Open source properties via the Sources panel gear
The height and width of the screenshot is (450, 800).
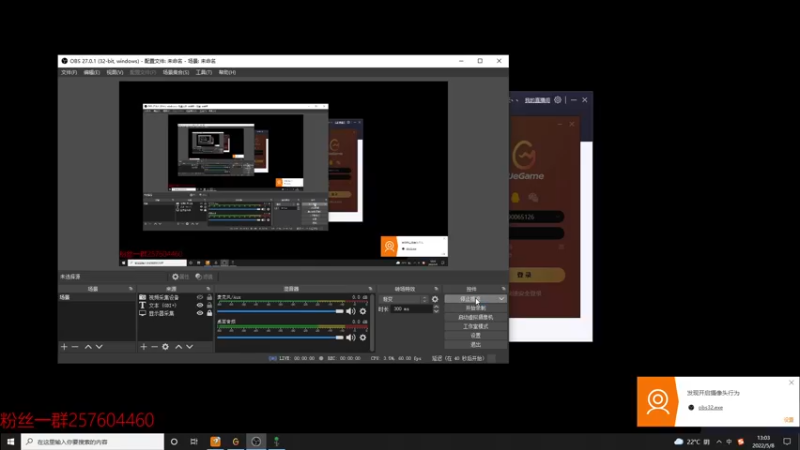(x=165, y=347)
